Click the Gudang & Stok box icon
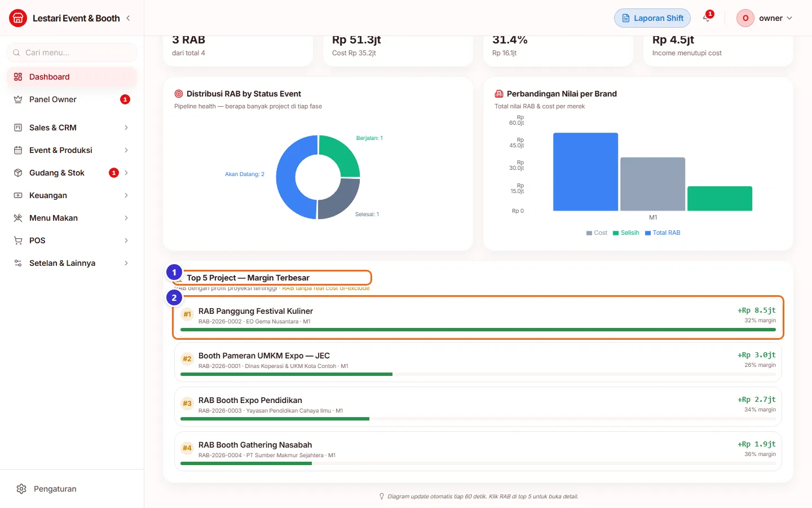 click(18, 173)
